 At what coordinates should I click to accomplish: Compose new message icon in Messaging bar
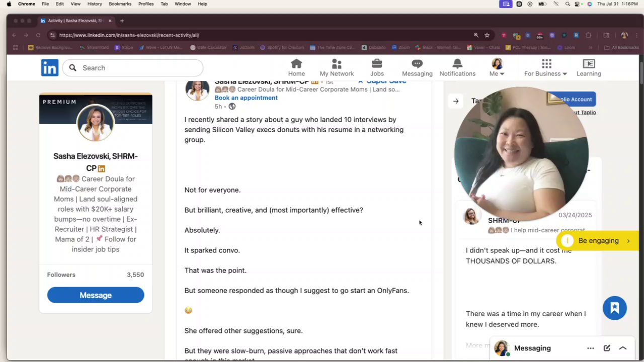pos(607,348)
